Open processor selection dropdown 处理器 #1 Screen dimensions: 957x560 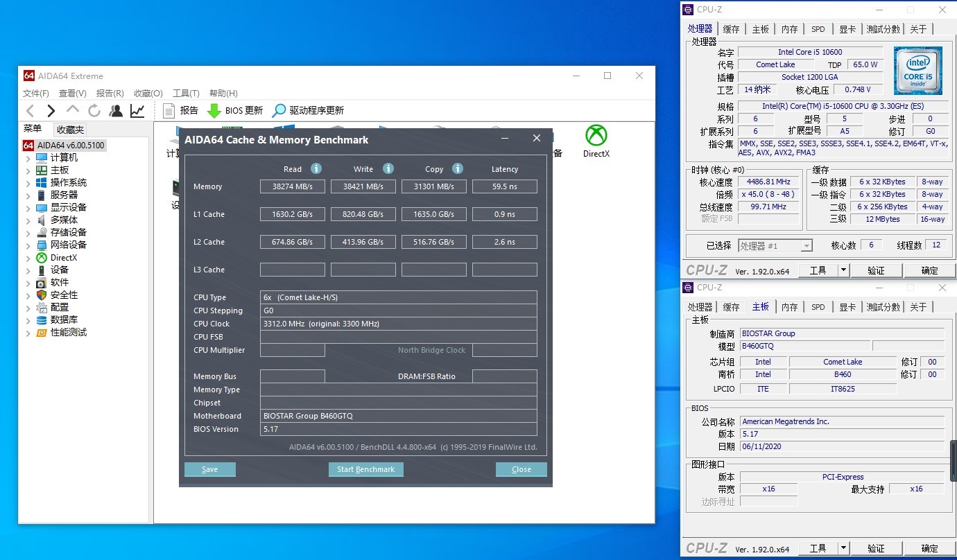point(775,245)
